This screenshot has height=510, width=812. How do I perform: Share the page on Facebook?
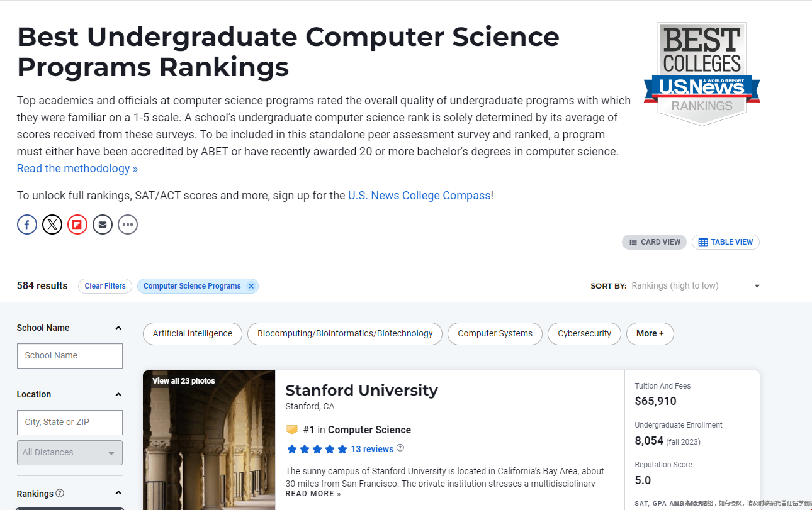[27, 225]
